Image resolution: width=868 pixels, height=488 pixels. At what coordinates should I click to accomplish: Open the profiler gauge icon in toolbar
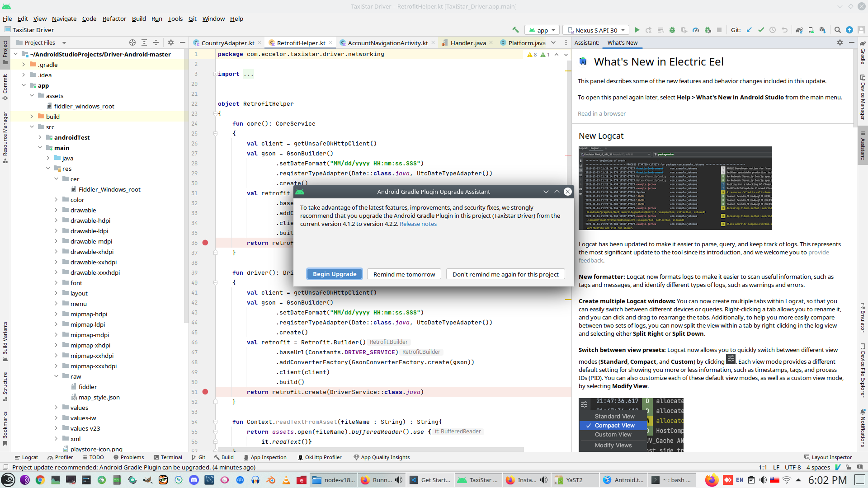point(696,30)
